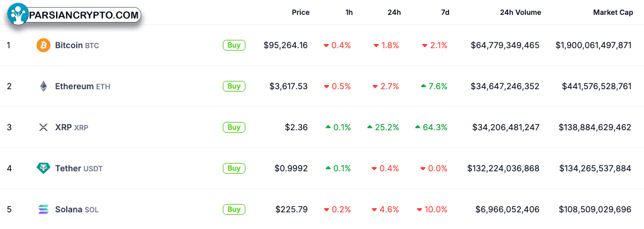Image resolution: width=644 pixels, height=229 pixels.
Task: Sort by Market Cap column header
Action: coord(613,12)
